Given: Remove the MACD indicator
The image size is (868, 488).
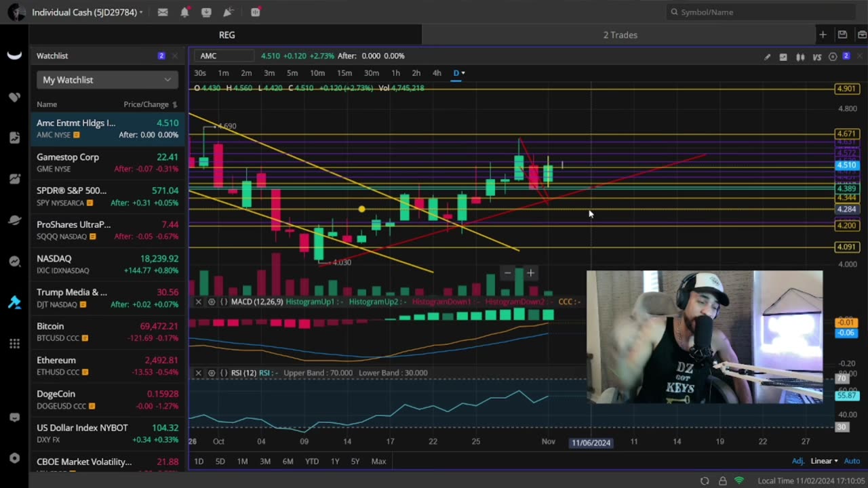Looking at the screenshot, I should click(198, 302).
